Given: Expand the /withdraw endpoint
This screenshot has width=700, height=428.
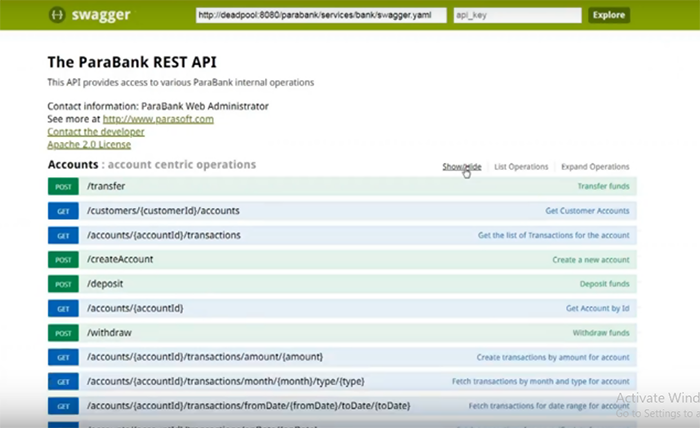Looking at the screenshot, I should 109,333.
